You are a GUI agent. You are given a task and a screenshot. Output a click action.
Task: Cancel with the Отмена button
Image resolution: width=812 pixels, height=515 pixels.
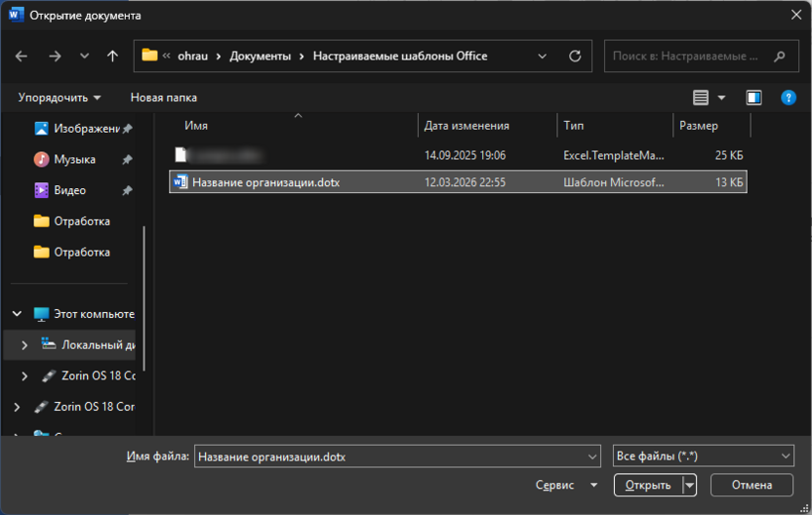[x=751, y=485]
